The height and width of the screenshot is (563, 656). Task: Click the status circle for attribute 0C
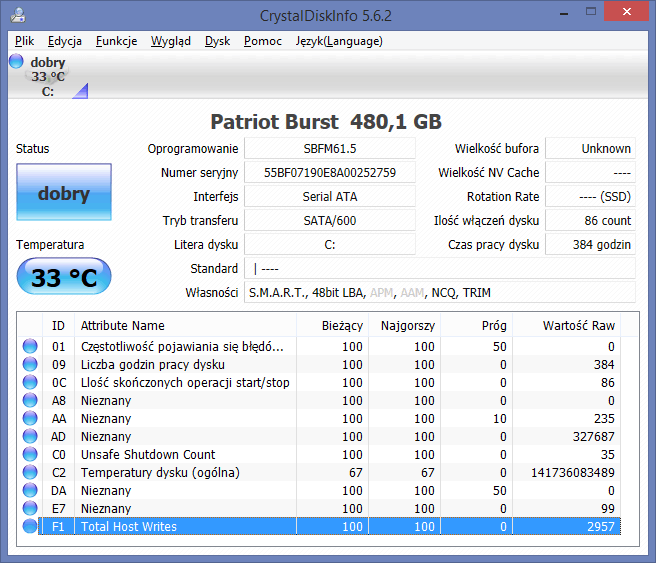(x=30, y=382)
